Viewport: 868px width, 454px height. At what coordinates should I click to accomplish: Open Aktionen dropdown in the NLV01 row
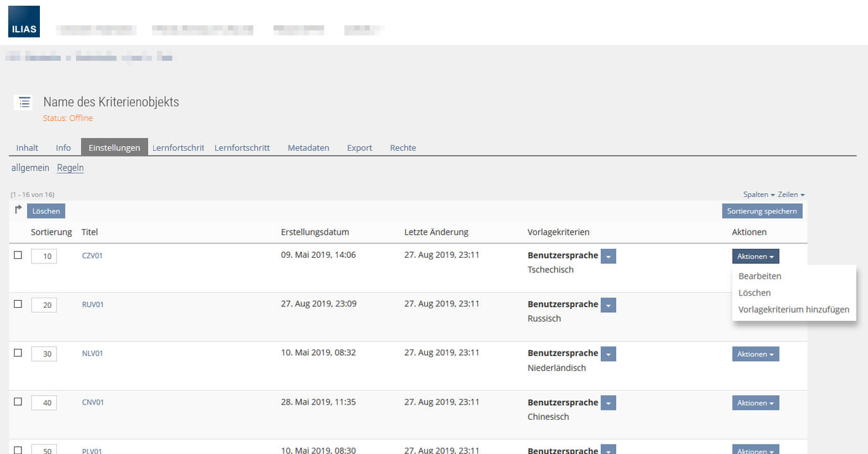755,354
